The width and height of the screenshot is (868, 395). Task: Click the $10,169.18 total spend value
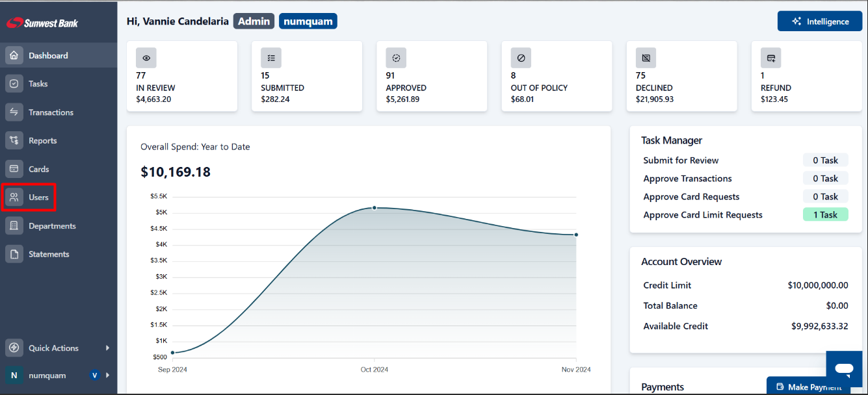[x=176, y=172]
